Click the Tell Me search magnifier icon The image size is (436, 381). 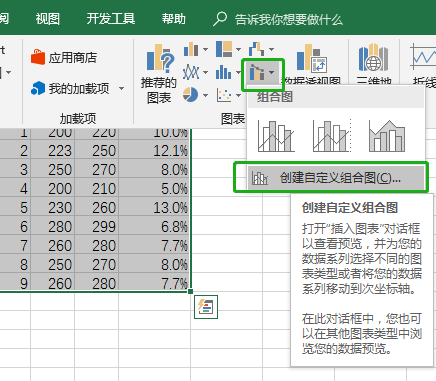(x=220, y=19)
